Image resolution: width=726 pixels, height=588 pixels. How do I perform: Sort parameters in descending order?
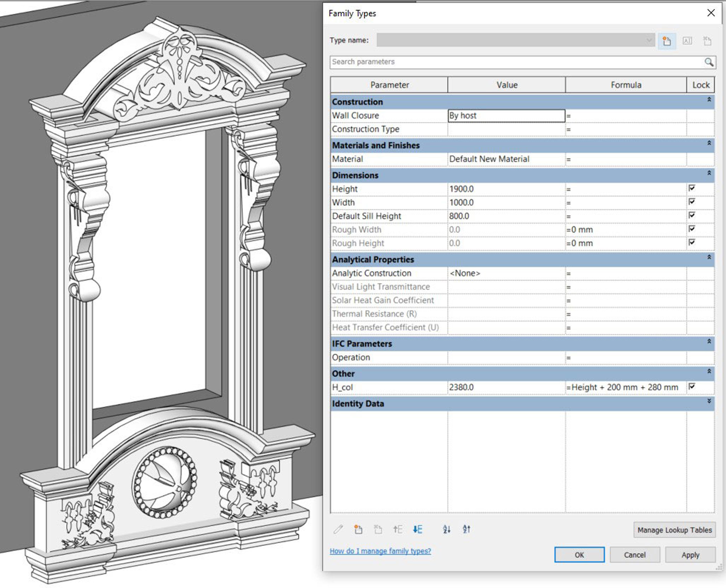(x=467, y=529)
